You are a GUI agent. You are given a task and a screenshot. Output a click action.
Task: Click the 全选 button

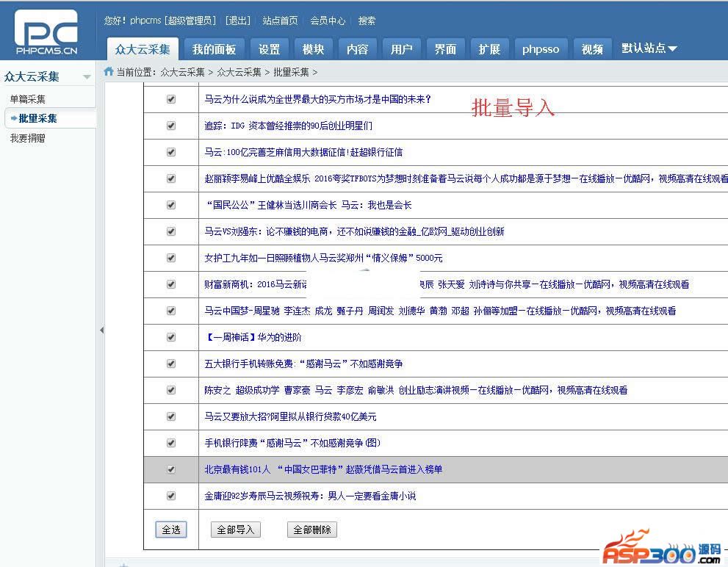point(171,530)
